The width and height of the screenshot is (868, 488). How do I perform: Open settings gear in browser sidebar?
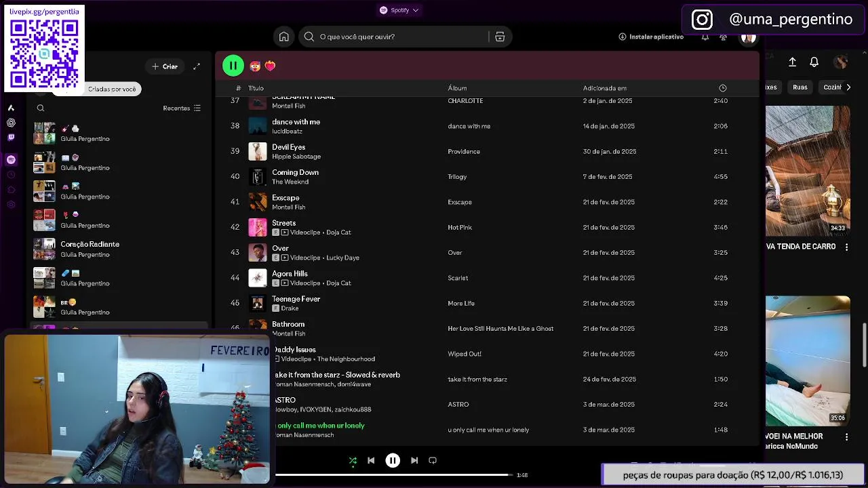click(11, 205)
